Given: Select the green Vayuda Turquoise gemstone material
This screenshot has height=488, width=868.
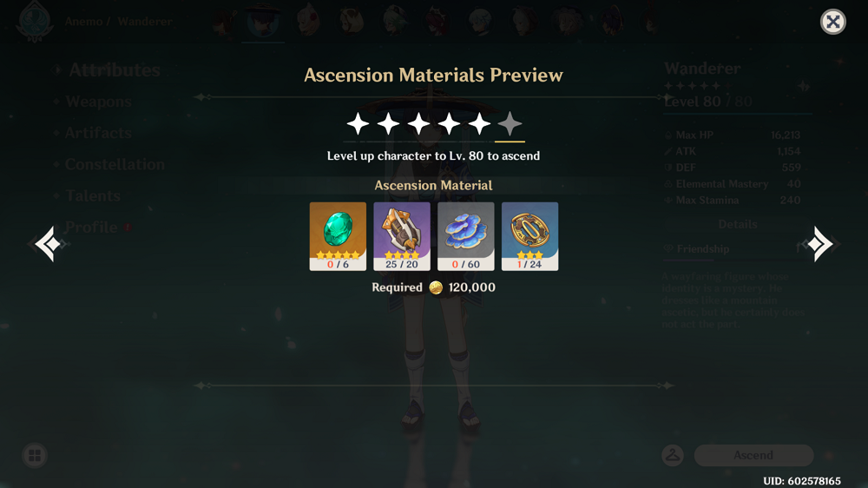Looking at the screenshot, I should (x=338, y=236).
